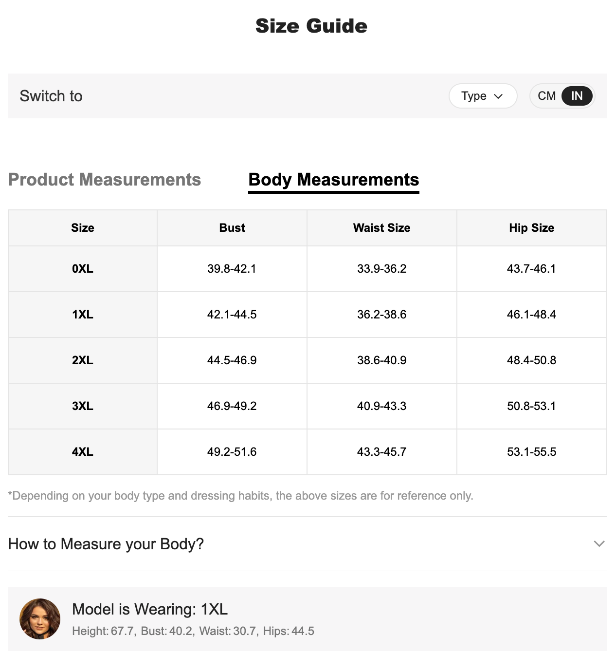Click the 1XL size row label
Image resolution: width=616 pixels, height=672 pixels.
click(83, 315)
